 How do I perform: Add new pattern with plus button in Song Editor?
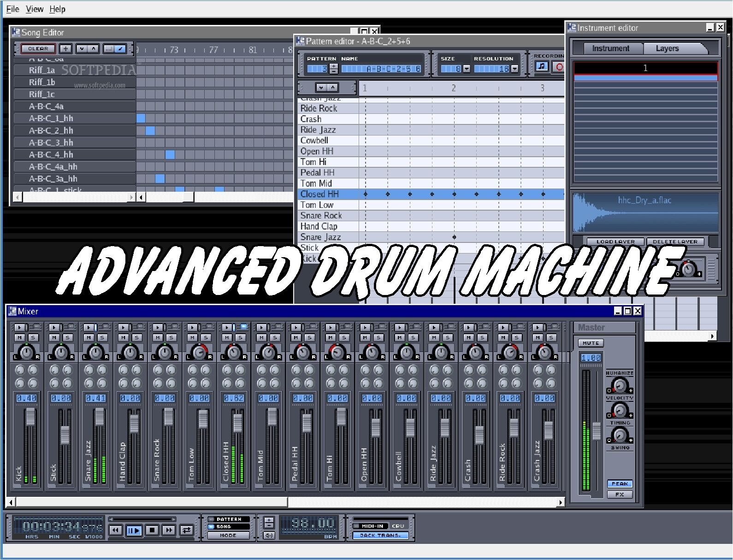65,48
